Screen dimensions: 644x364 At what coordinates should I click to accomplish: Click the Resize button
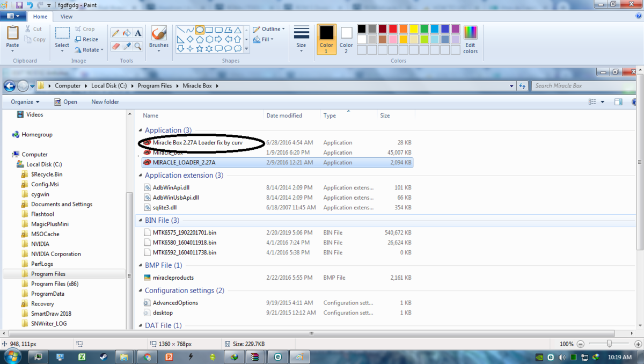pyautogui.click(x=86, y=39)
